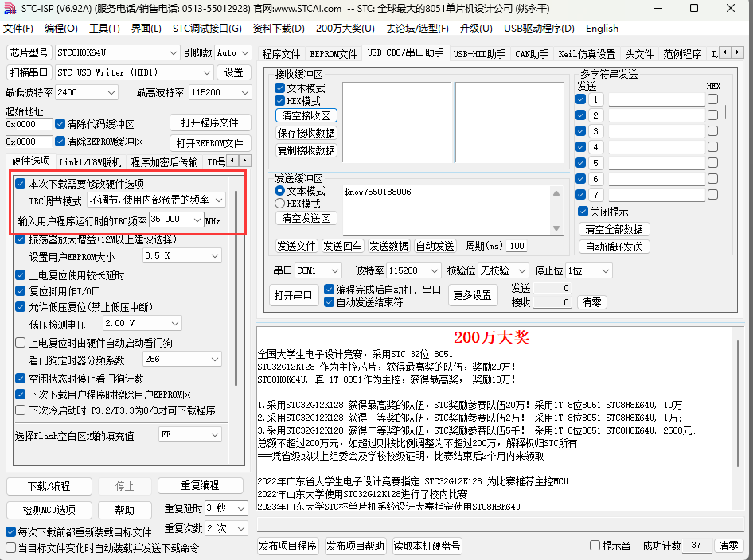Click the send buffer's scroll-up arrow
This screenshot has height=560, width=753.
556,193
